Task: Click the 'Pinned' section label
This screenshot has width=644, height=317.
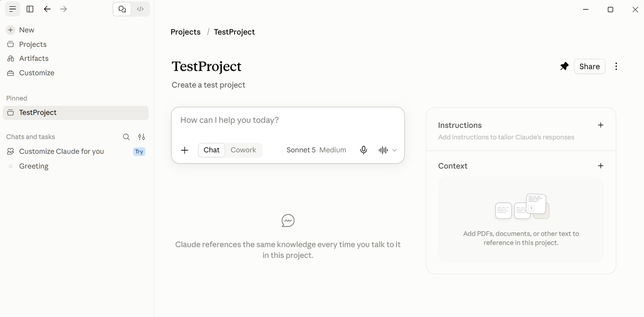Action: point(17,98)
